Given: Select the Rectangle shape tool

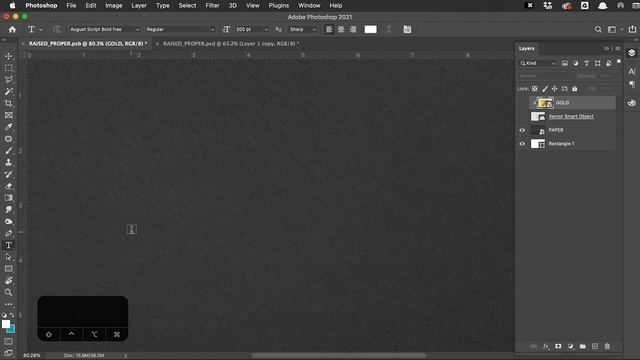Looking at the screenshot, I should [x=9, y=269].
